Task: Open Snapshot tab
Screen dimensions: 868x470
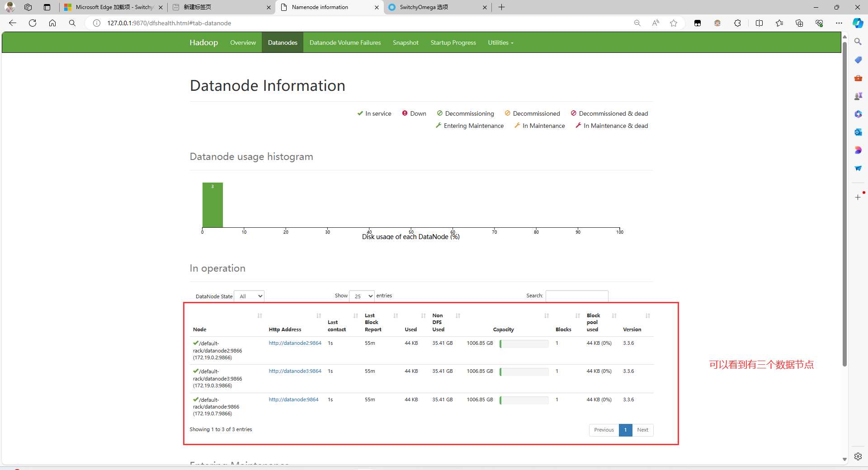Action: [x=406, y=42]
